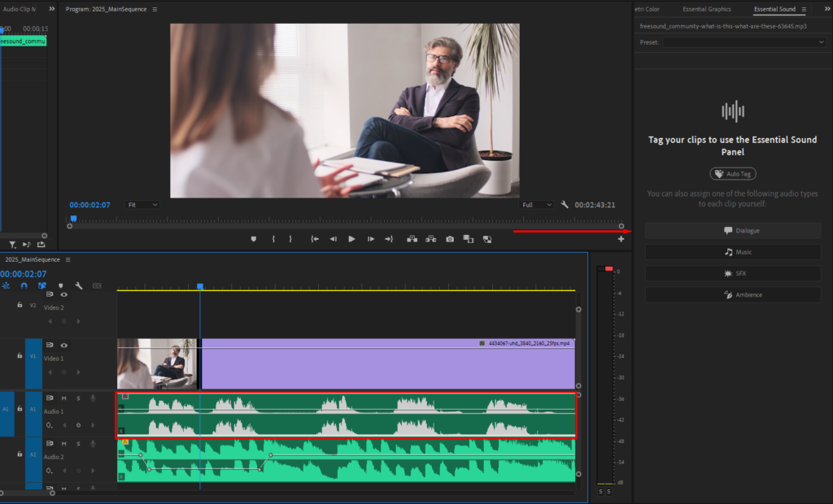Switch to the Essential Graphics tab
This screenshot has height=504, width=833.
click(707, 9)
